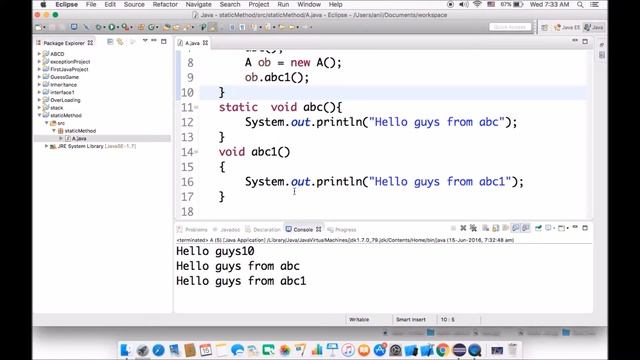The width and height of the screenshot is (640, 360).
Task: Open the Refactor menu
Action: click(165, 4)
